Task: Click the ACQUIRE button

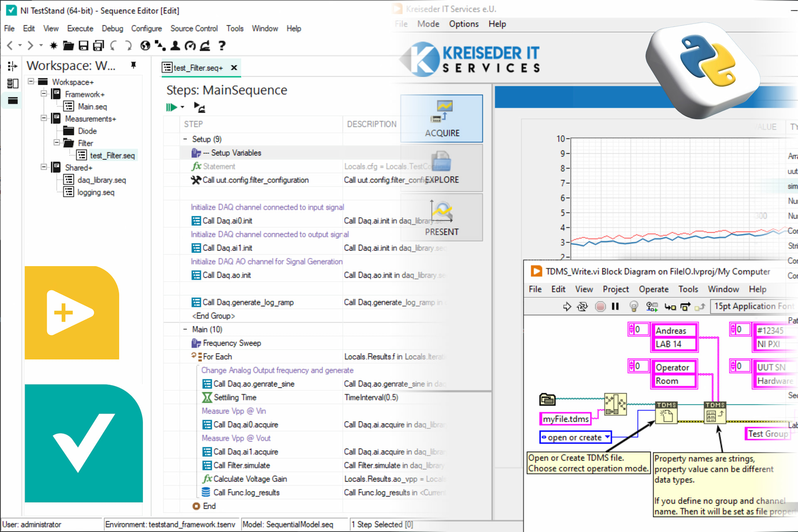Action: [x=442, y=118]
